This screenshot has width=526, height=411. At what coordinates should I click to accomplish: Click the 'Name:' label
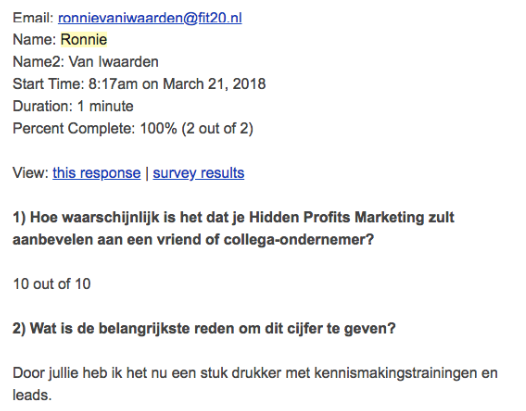tap(34, 40)
